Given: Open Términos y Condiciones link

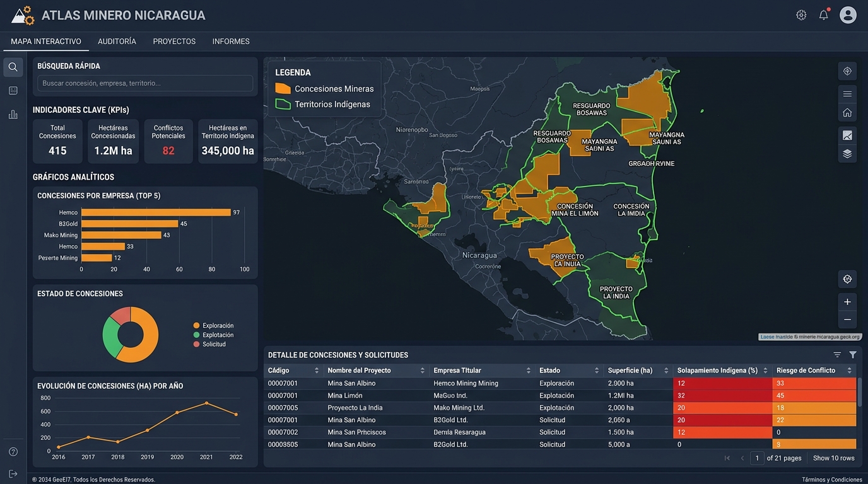Looking at the screenshot, I should pos(832,480).
